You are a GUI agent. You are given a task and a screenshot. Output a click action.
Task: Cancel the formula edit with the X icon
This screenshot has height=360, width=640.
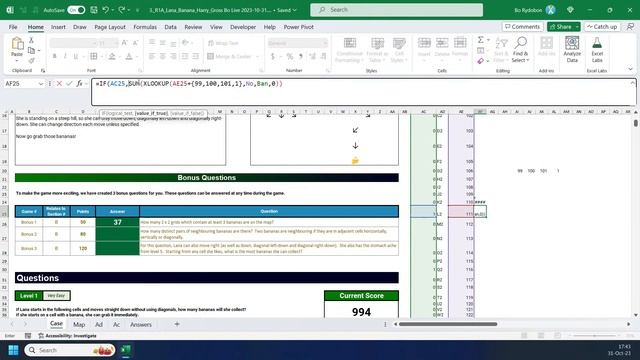(x=59, y=84)
